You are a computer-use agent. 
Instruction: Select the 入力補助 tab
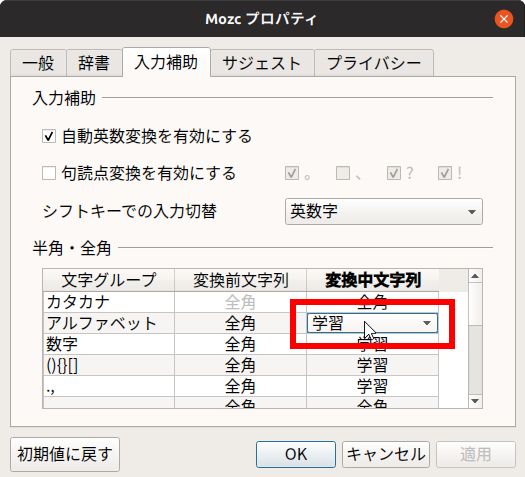point(166,62)
